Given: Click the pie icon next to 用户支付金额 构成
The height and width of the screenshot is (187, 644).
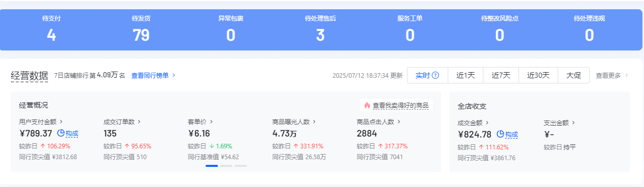Looking at the screenshot, I should tap(60, 133).
